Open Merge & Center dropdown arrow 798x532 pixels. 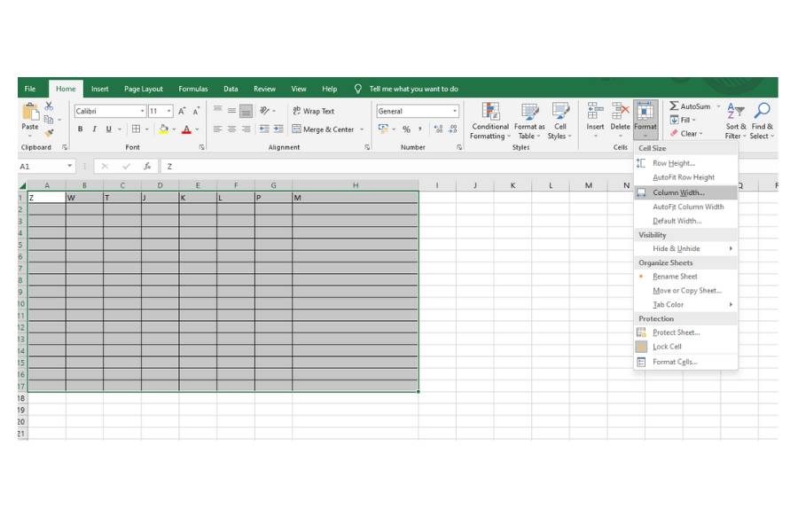coord(362,129)
